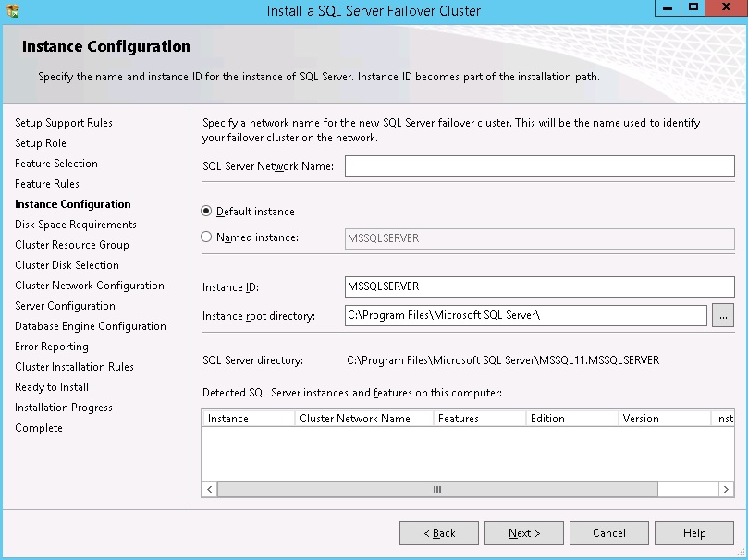Sort by the Instance column header
This screenshot has width=748, height=560.
[249, 419]
